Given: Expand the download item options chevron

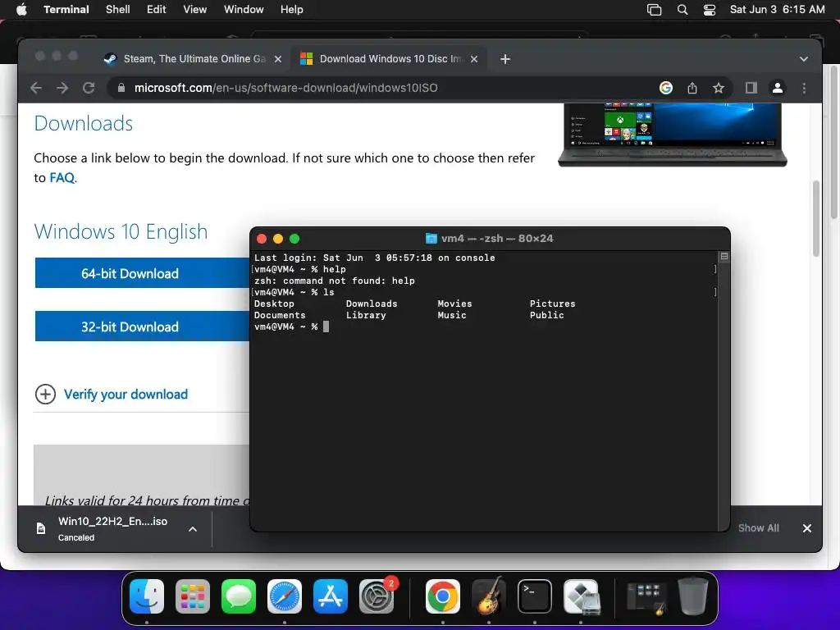Looking at the screenshot, I should tap(193, 529).
